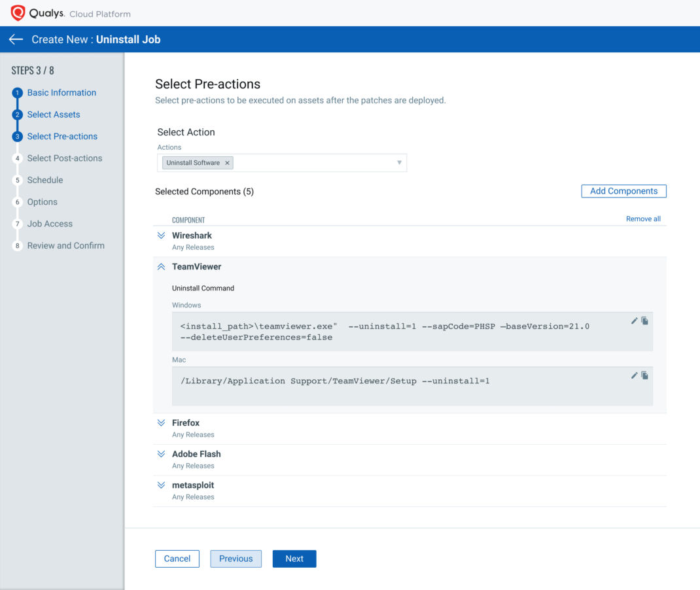Screen dimensions: 700x590
Task: Go to the Previous step
Action: click(x=236, y=559)
